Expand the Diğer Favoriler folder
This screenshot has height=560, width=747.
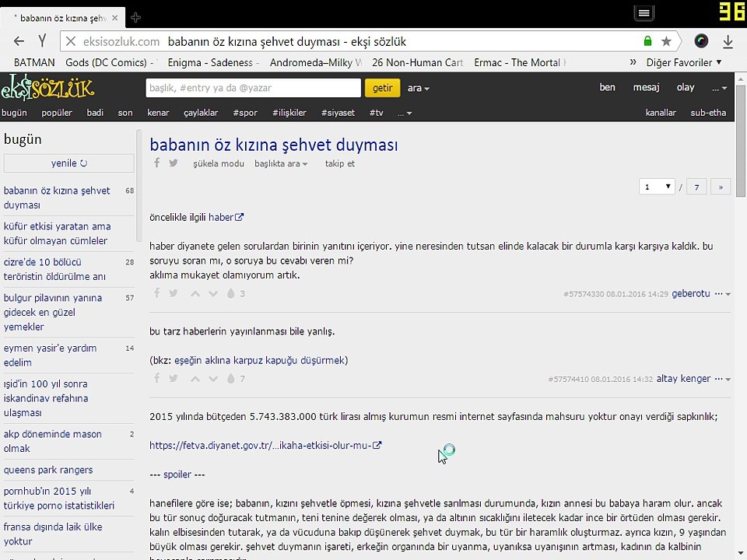(684, 62)
